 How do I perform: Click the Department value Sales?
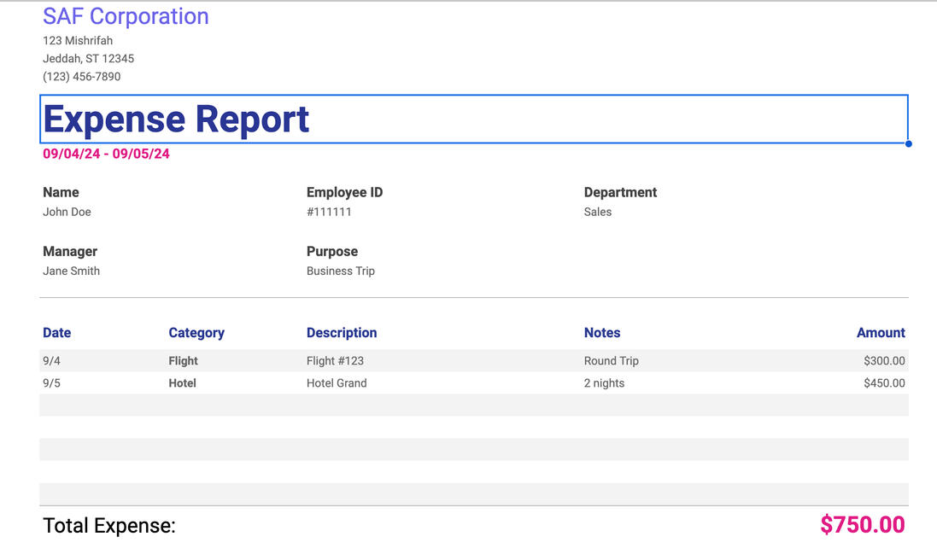pyautogui.click(x=597, y=212)
